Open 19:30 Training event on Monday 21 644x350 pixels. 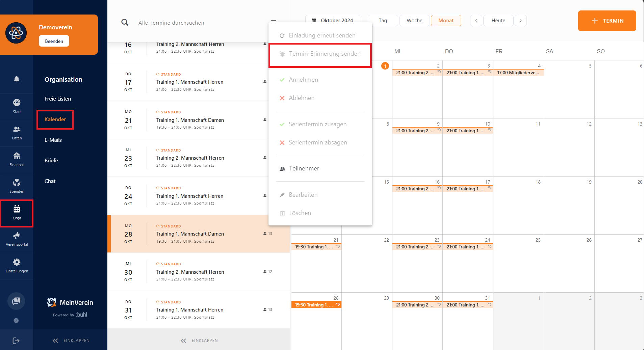[x=316, y=247]
